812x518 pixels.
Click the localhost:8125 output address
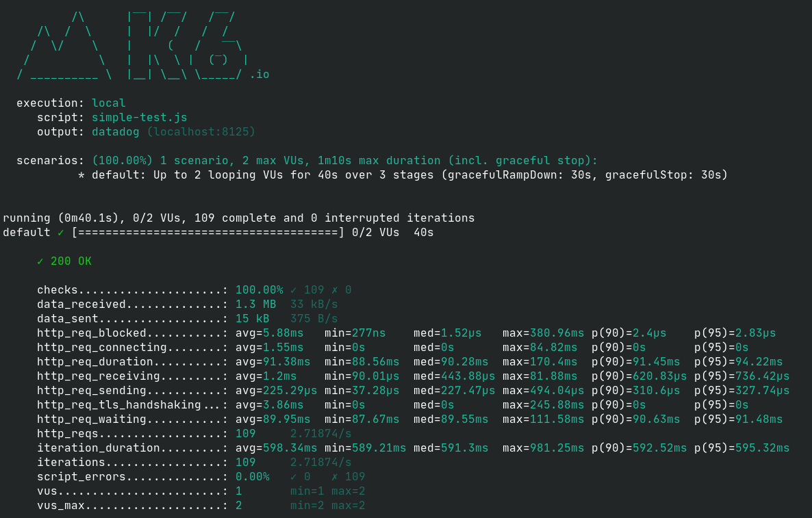pos(201,132)
